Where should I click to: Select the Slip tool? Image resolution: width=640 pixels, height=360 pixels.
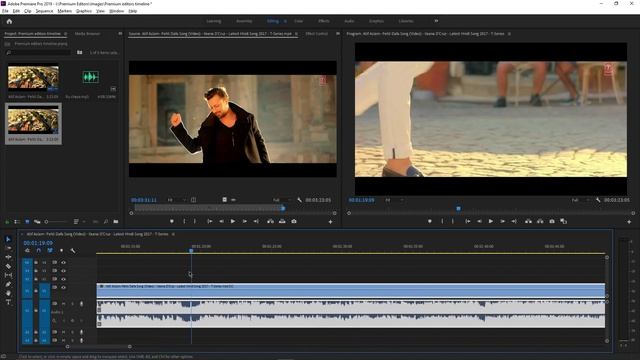tap(8, 275)
